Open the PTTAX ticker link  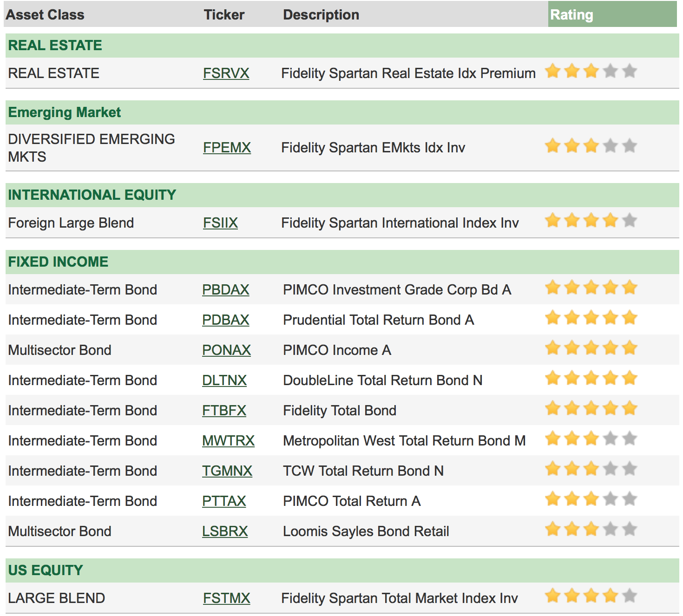(x=224, y=501)
